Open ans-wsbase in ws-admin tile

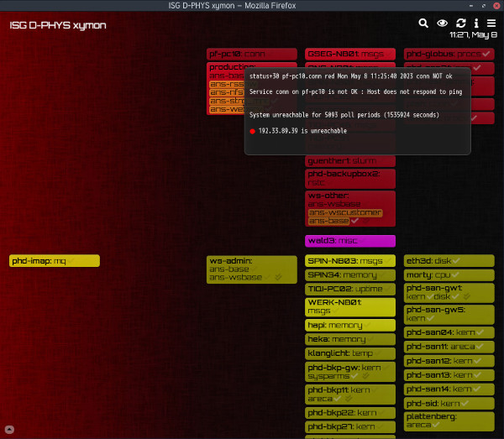[x=235, y=277]
